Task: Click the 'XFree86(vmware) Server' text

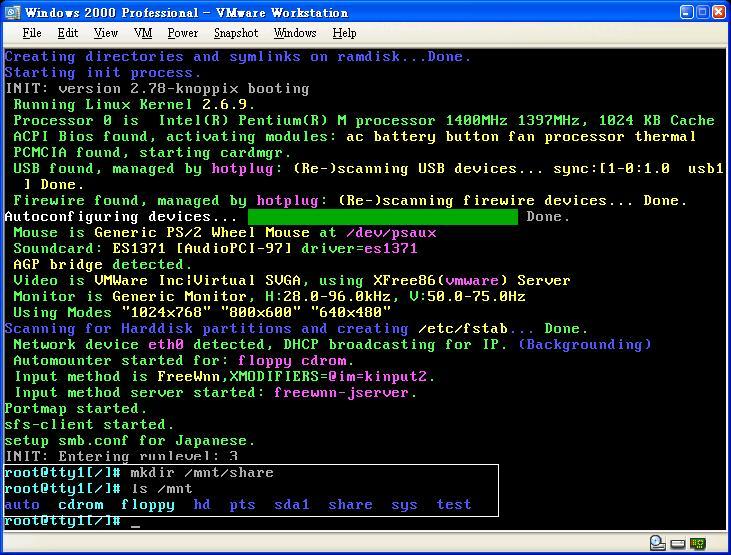Action: [x=471, y=281]
